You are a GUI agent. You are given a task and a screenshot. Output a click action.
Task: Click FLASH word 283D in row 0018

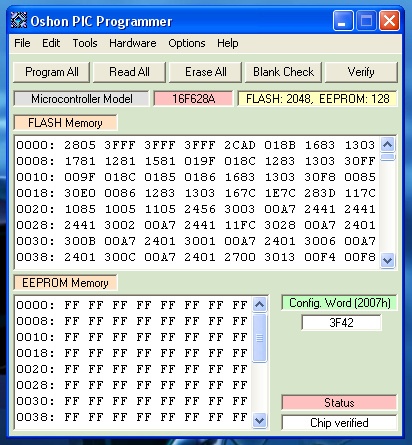point(320,193)
